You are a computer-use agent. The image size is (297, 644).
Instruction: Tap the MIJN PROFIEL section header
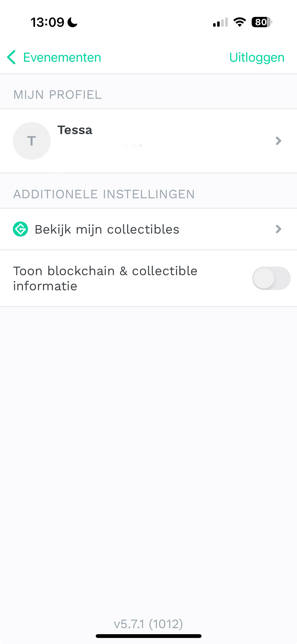click(x=57, y=95)
